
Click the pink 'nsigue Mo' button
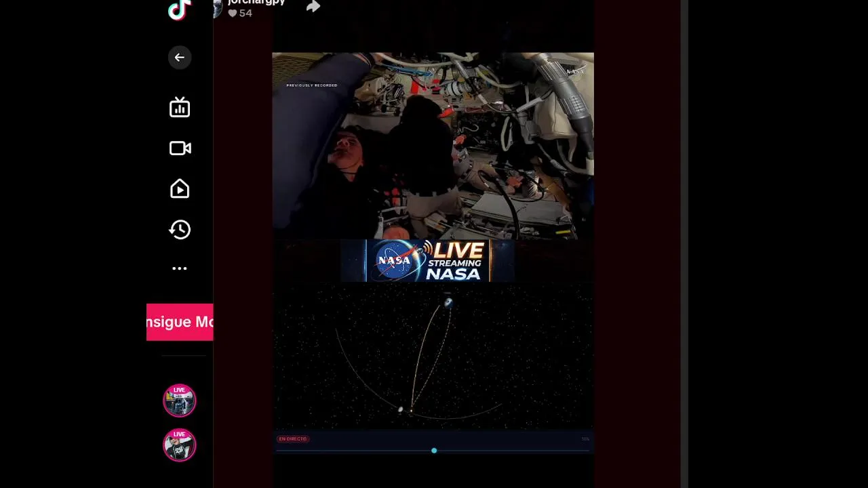click(180, 322)
